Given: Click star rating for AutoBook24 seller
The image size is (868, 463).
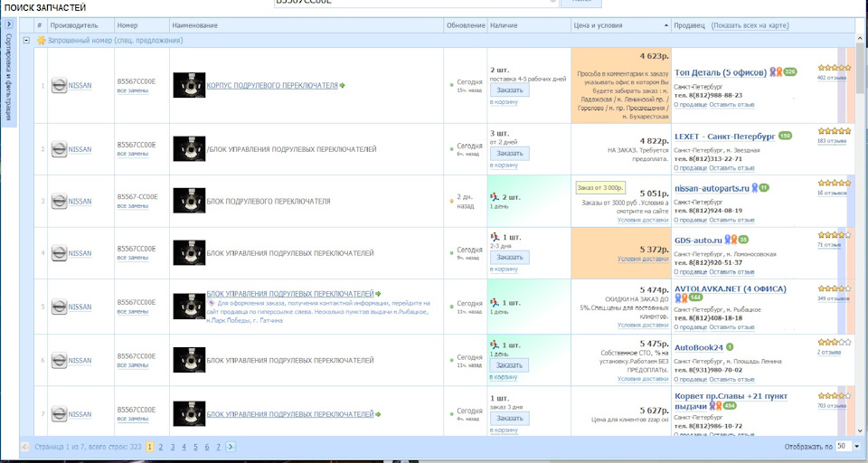Looking at the screenshot, I should (835, 342).
